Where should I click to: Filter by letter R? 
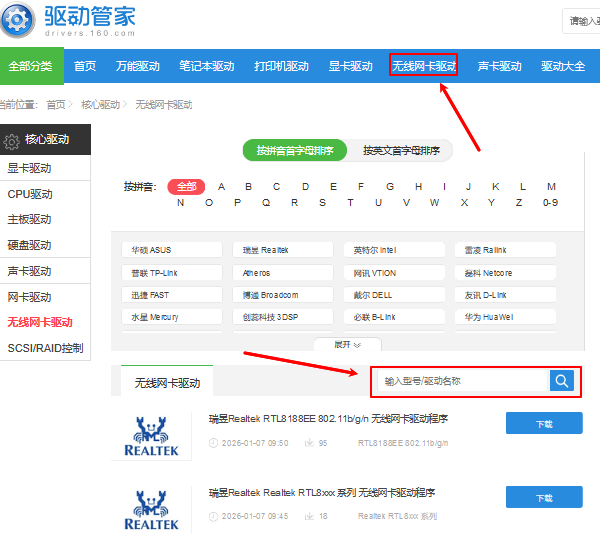(294, 202)
